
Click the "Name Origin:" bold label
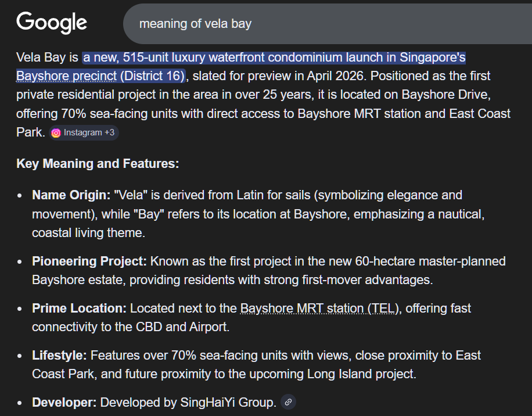71,195
